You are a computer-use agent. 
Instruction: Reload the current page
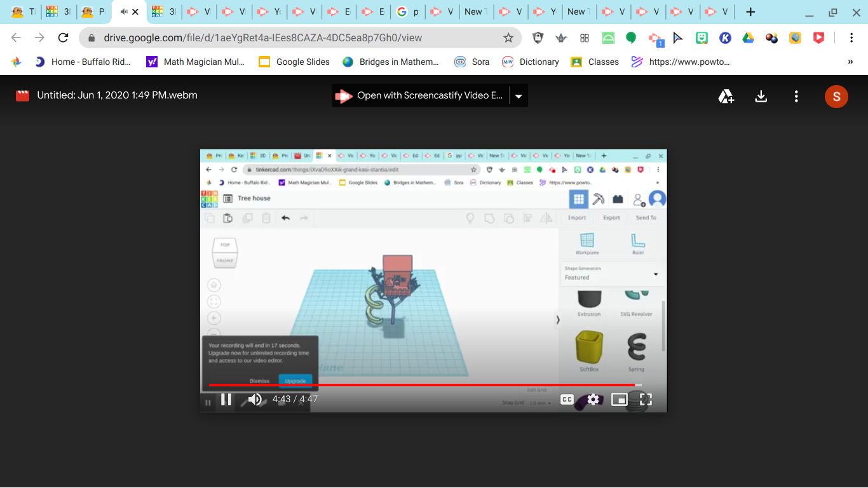tap(63, 37)
